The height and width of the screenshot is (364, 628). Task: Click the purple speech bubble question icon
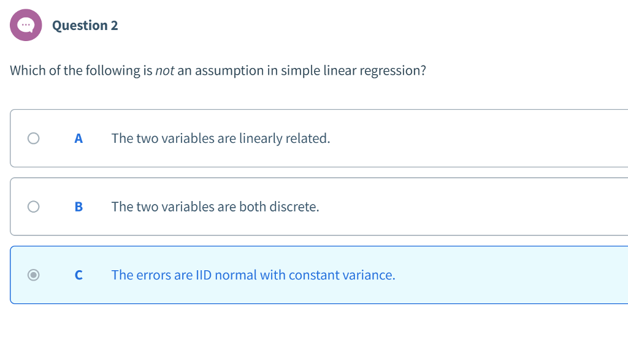[26, 25]
